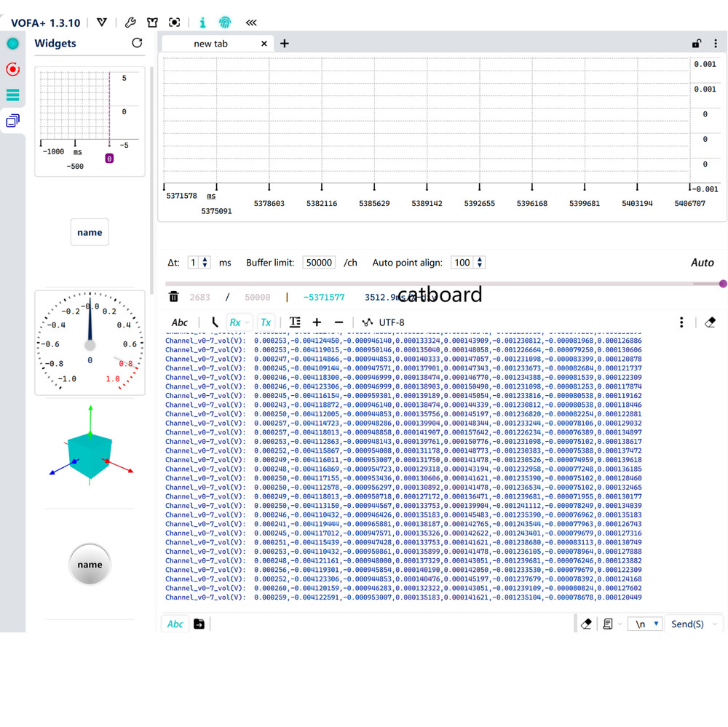This screenshot has height=727, width=728.
Task: Clear the buffer with the trash icon
Action: coord(174,297)
